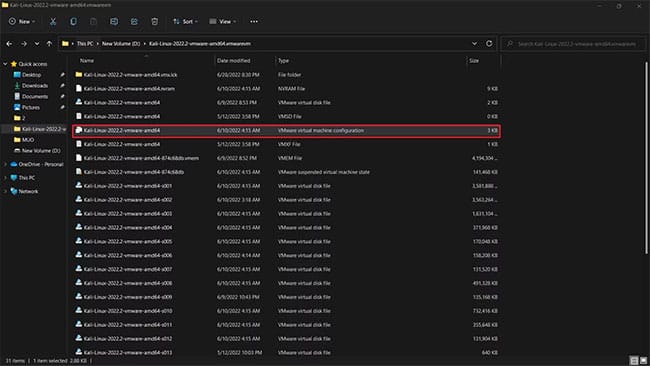Open the Sort dropdown menu

(185, 22)
